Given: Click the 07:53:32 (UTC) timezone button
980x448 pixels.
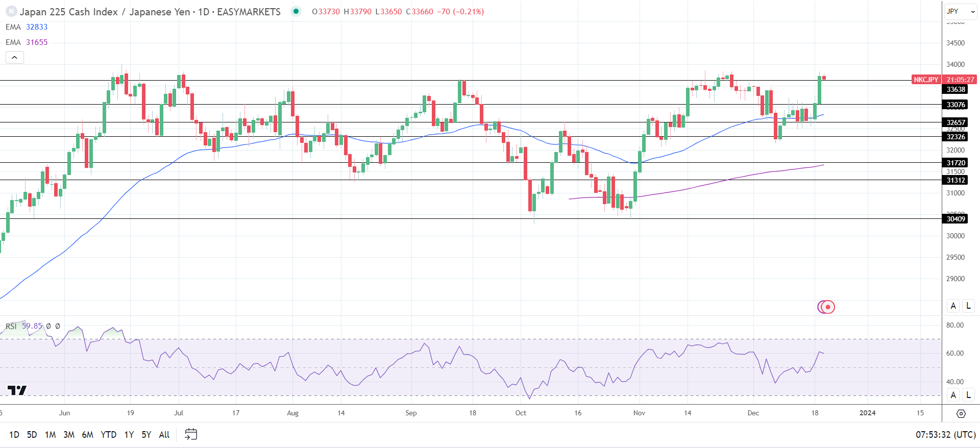Looking at the screenshot, I should click(946, 435).
